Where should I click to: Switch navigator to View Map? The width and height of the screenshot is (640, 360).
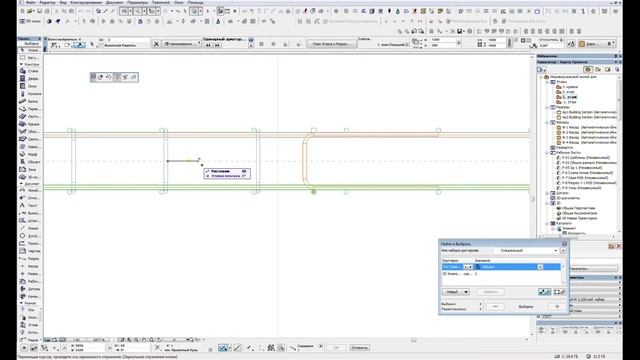coord(598,70)
